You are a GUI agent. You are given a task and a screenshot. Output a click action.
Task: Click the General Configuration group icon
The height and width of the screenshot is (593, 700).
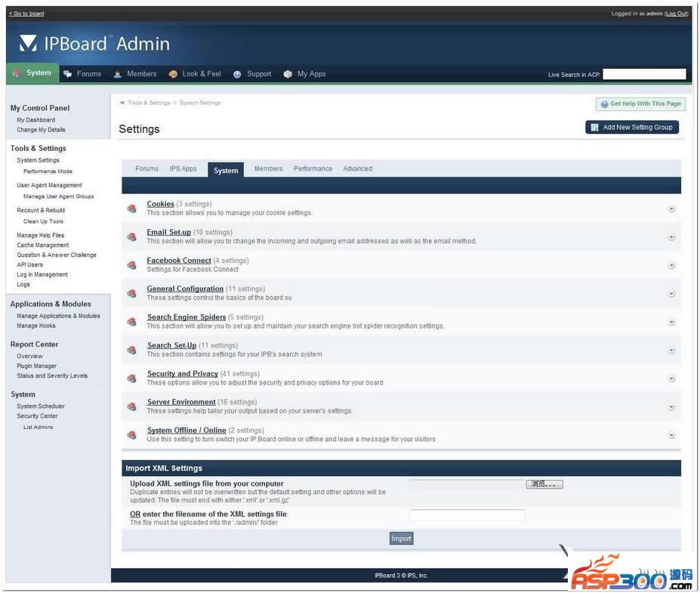(x=131, y=293)
